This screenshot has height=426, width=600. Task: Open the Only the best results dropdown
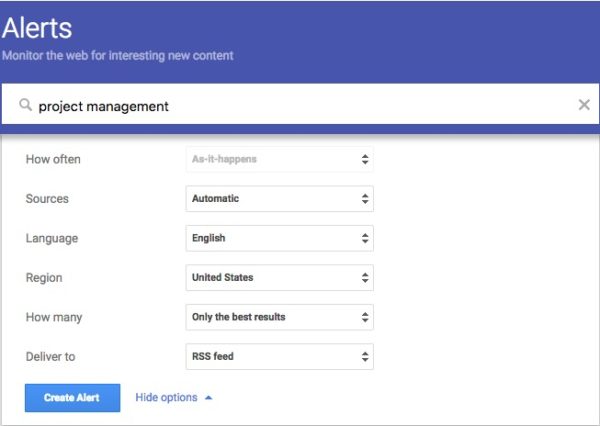(280, 317)
